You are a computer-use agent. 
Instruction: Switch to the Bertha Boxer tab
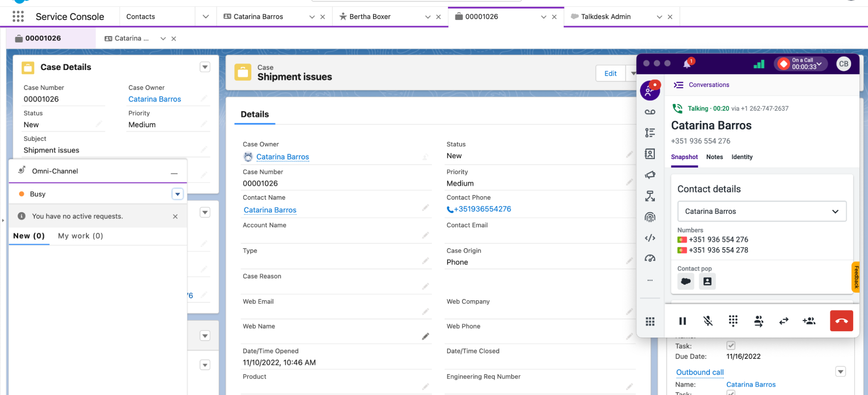coord(370,17)
